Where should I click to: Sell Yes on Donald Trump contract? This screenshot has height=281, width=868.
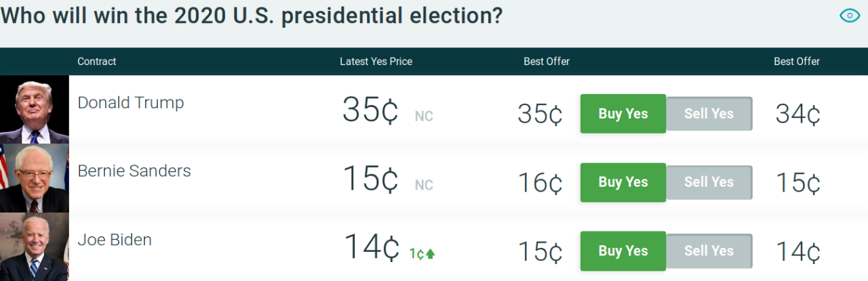pyautogui.click(x=709, y=114)
